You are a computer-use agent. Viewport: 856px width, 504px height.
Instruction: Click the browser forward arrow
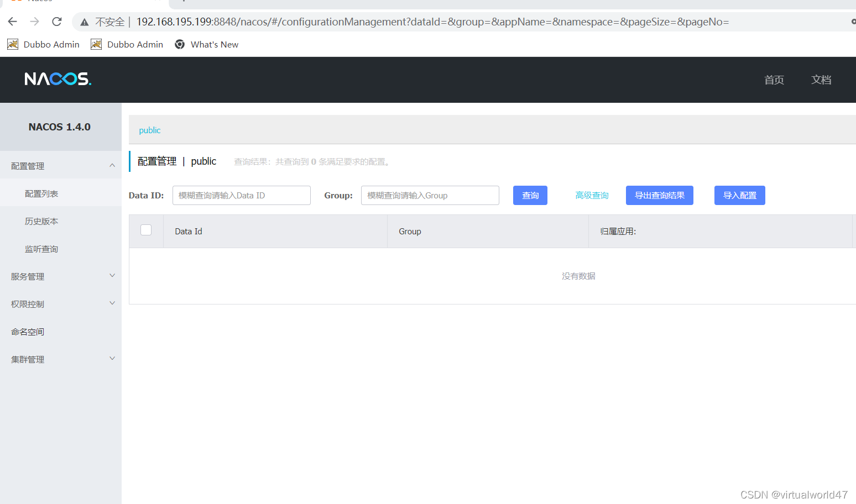[35, 22]
